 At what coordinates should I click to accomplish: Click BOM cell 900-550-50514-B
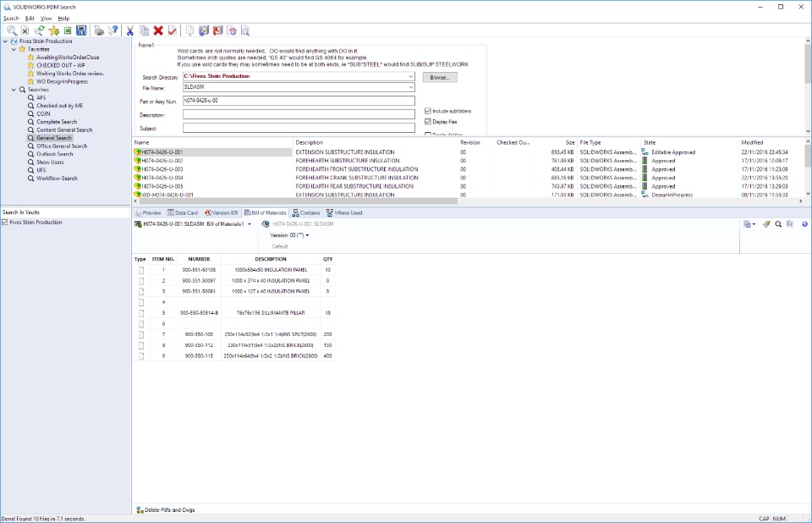point(200,313)
